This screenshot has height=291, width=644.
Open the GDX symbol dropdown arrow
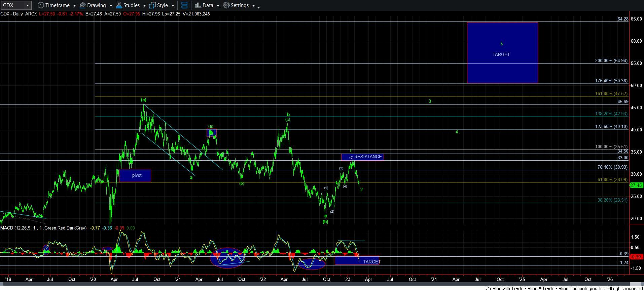coord(28,6)
